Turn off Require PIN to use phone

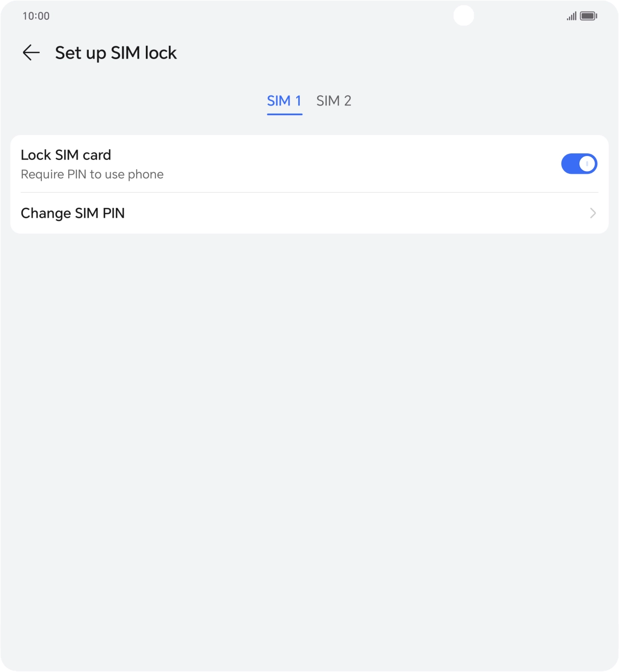[x=579, y=163]
